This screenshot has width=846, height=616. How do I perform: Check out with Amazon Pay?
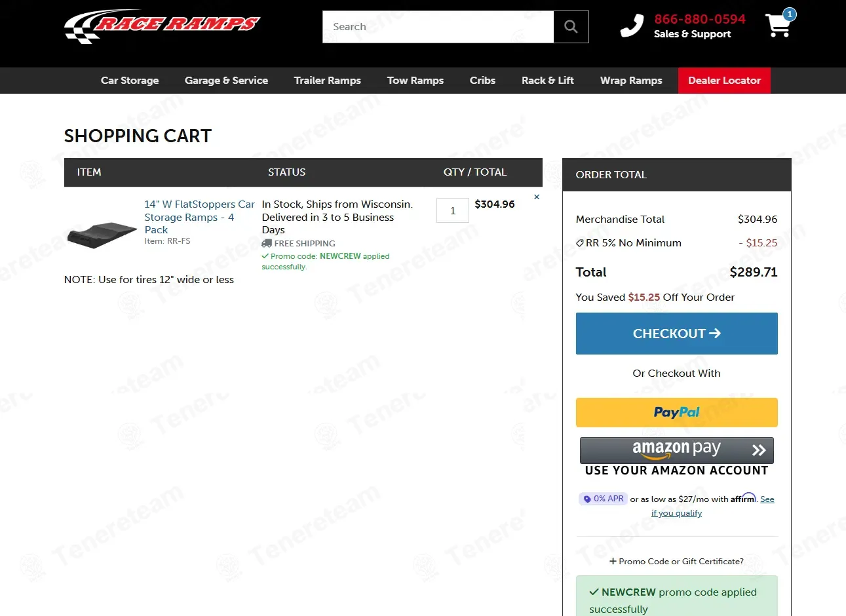point(676,450)
